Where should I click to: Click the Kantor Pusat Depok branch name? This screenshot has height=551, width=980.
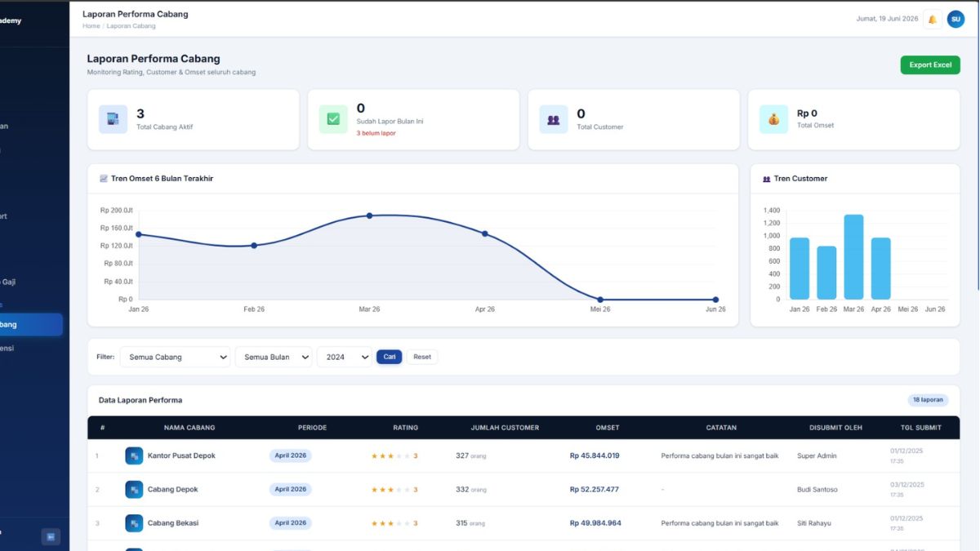point(181,455)
